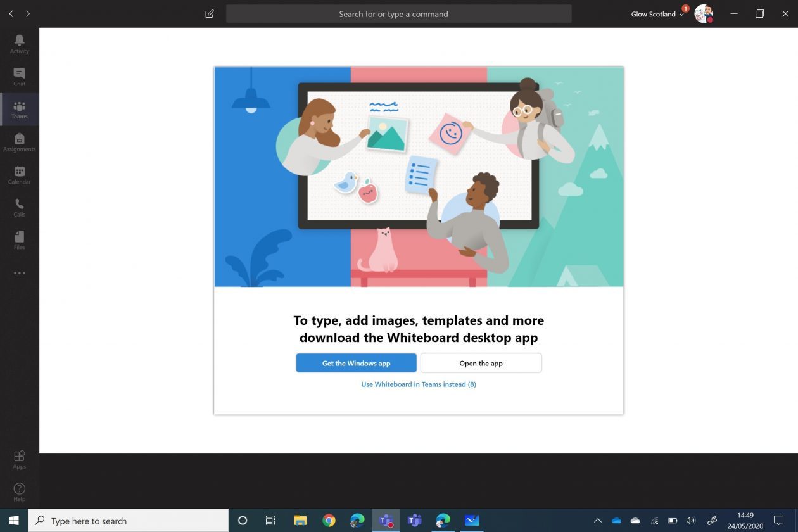Open the Windows notification center
The height and width of the screenshot is (532, 798).
(779, 521)
